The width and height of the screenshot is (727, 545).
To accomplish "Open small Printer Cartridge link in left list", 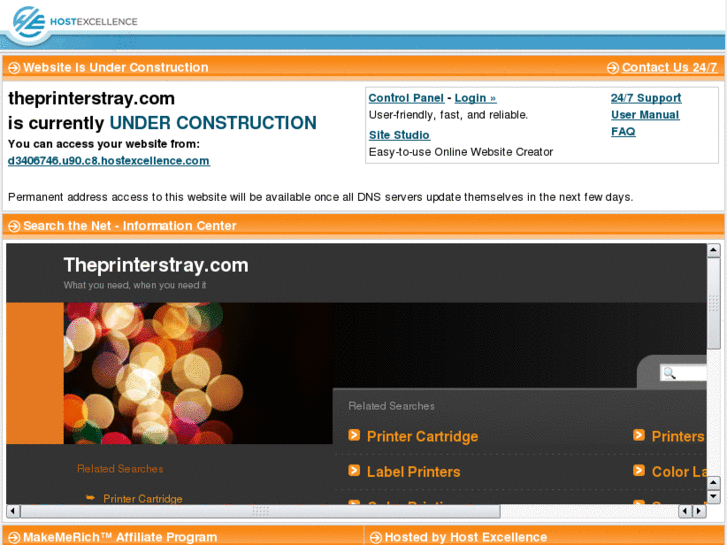I will pyautogui.click(x=143, y=499).
